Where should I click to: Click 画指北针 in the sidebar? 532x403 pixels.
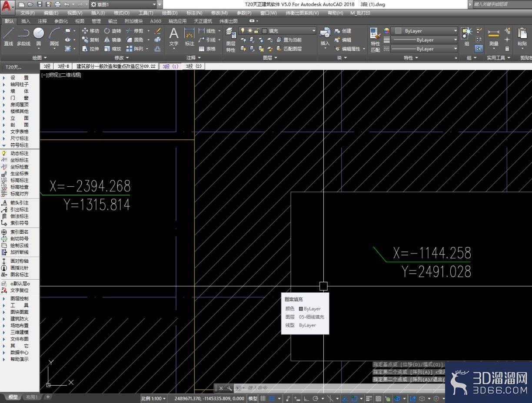tap(20, 268)
